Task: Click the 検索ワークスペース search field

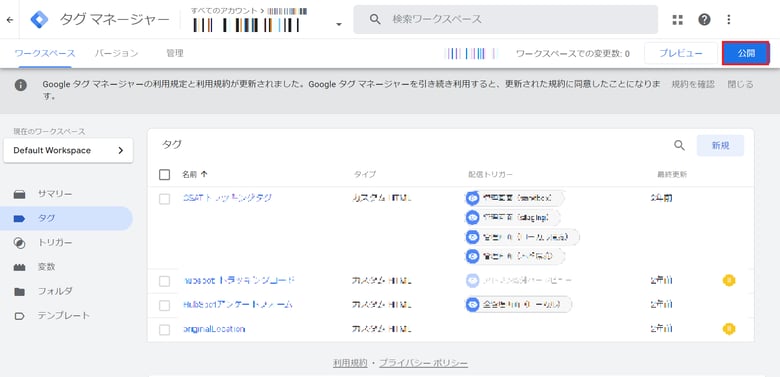Action: coord(505,19)
